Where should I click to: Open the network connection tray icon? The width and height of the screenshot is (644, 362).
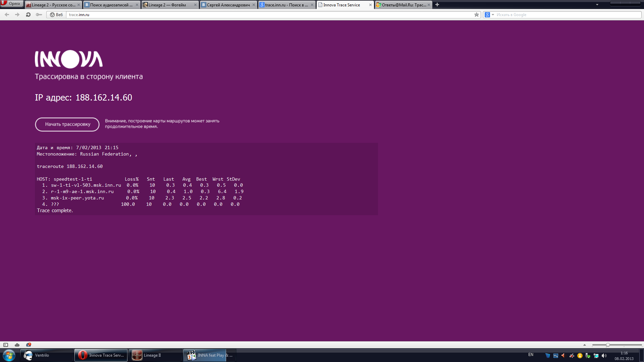(596, 356)
